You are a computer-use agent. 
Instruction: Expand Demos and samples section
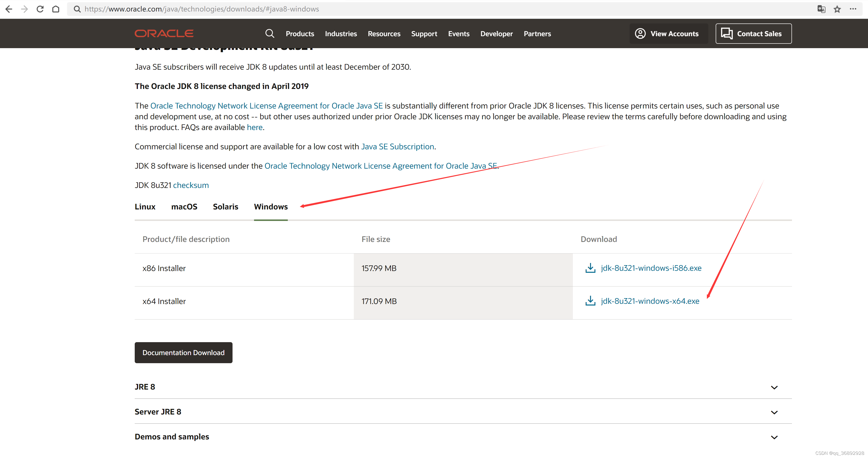point(774,437)
